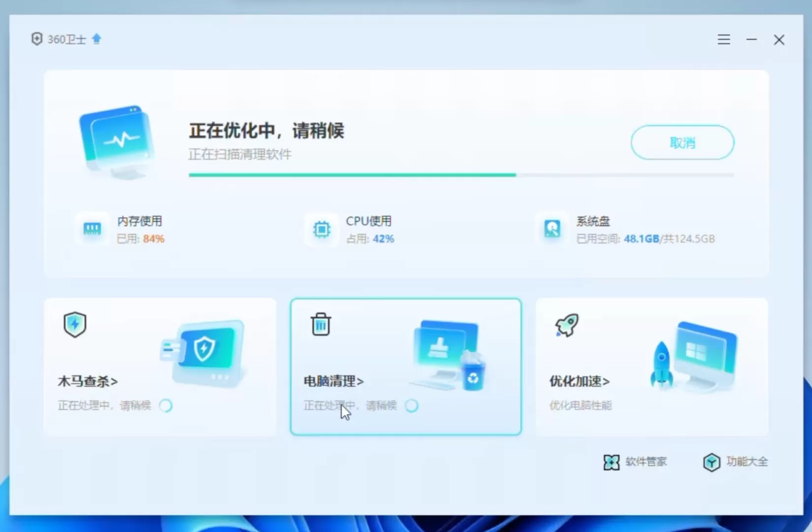Click the scanning status text 正在扫描清理软件

tap(240, 154)
